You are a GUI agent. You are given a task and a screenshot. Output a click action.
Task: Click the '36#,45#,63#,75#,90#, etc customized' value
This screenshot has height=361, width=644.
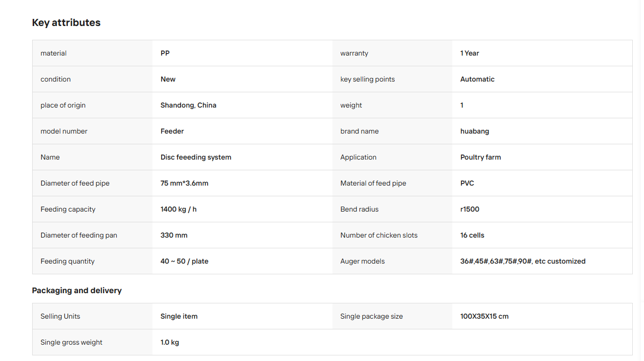pyautogui.click(x=523, y=261)
